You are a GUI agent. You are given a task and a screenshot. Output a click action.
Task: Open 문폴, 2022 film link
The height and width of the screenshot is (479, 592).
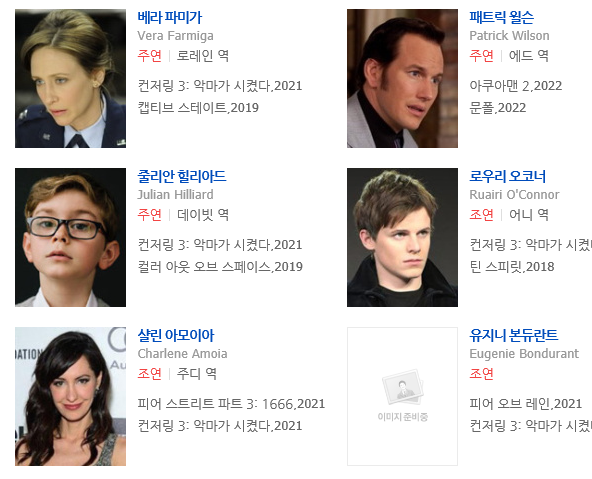tap(498, 108)
